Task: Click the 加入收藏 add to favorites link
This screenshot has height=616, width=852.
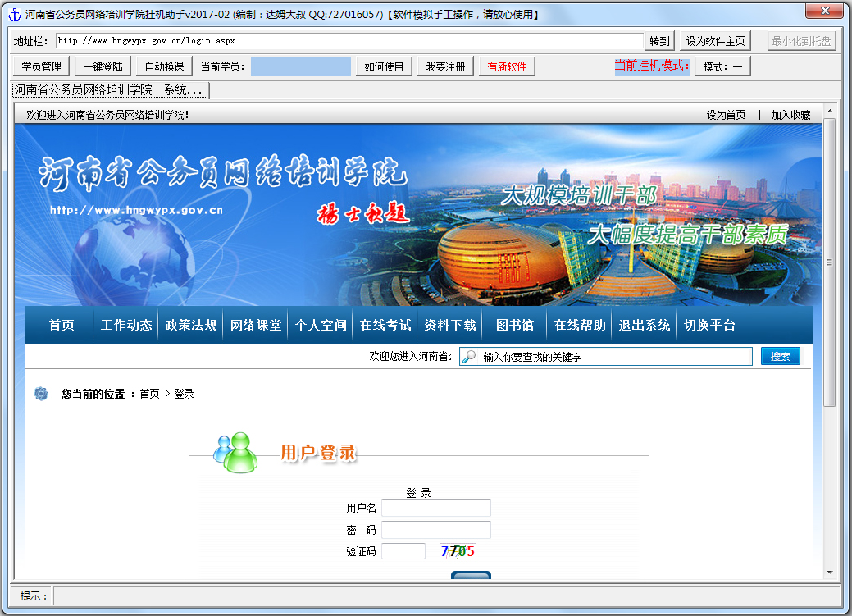Action: [x=790, y=115]
